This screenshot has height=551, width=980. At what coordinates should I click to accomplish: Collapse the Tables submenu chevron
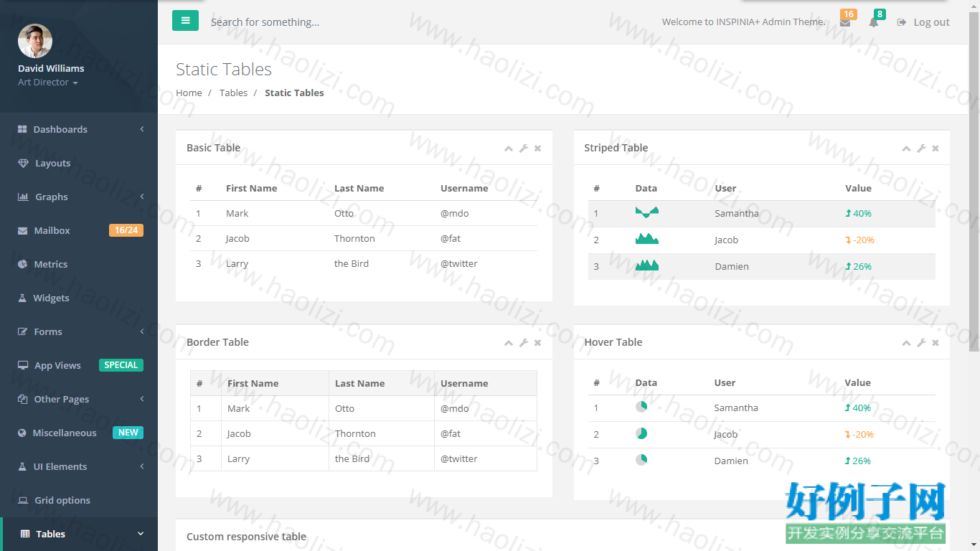(141, 534)
